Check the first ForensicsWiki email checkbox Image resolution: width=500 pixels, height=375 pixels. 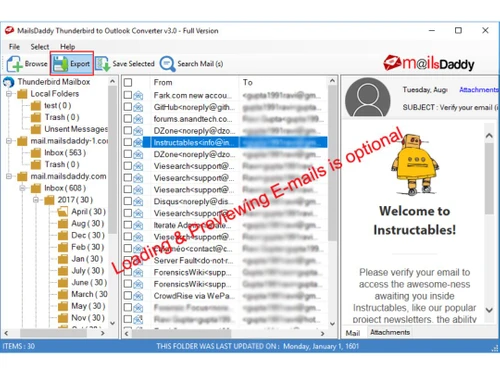[x=128, y=272]
